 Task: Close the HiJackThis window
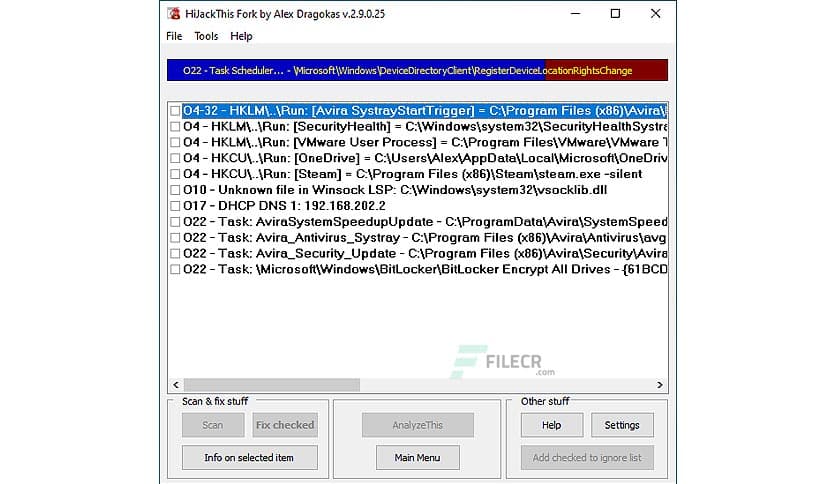pos(655,14)
